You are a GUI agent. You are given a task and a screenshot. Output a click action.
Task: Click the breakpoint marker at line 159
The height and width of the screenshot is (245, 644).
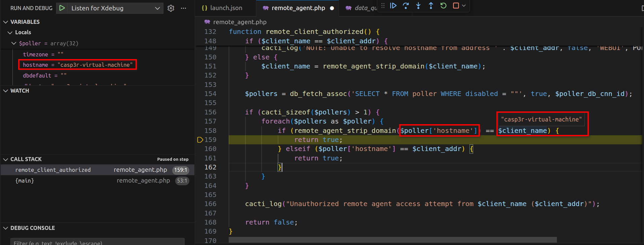[200, 140]
